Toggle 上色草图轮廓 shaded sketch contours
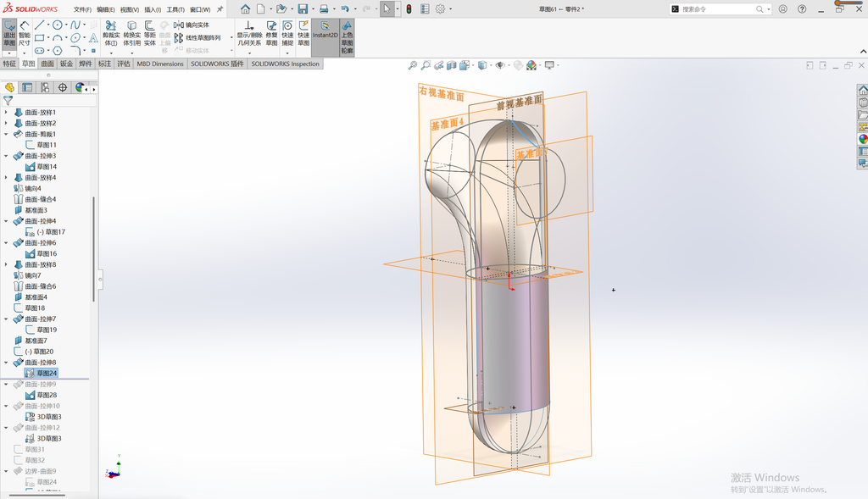This screenshot has height=499, width=868. coord(347,37)
